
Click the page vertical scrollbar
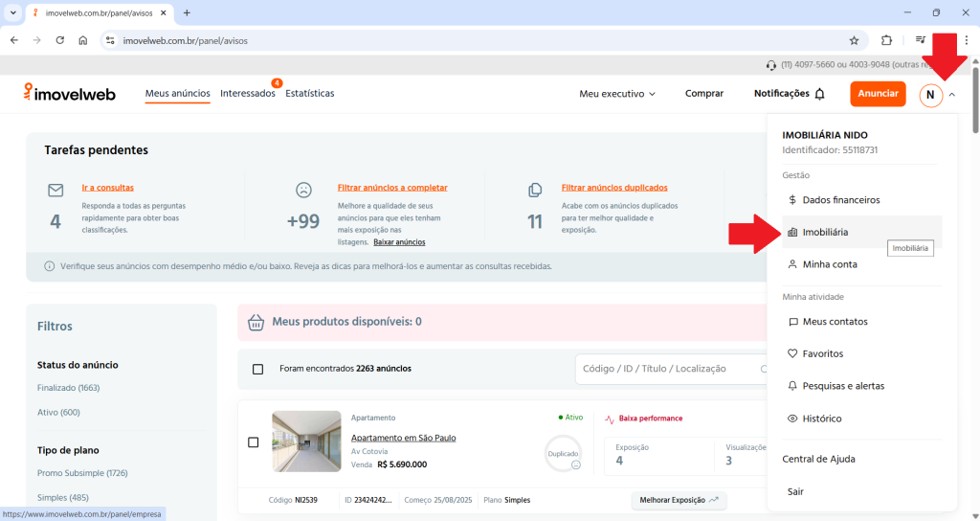pyautogui.click(x=974, y=287)
